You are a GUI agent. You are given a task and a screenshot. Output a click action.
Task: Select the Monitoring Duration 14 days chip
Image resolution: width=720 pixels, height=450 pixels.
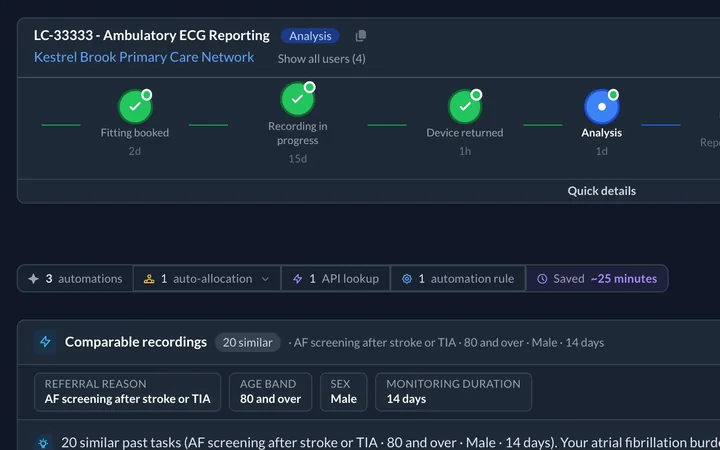pos(453,392)
